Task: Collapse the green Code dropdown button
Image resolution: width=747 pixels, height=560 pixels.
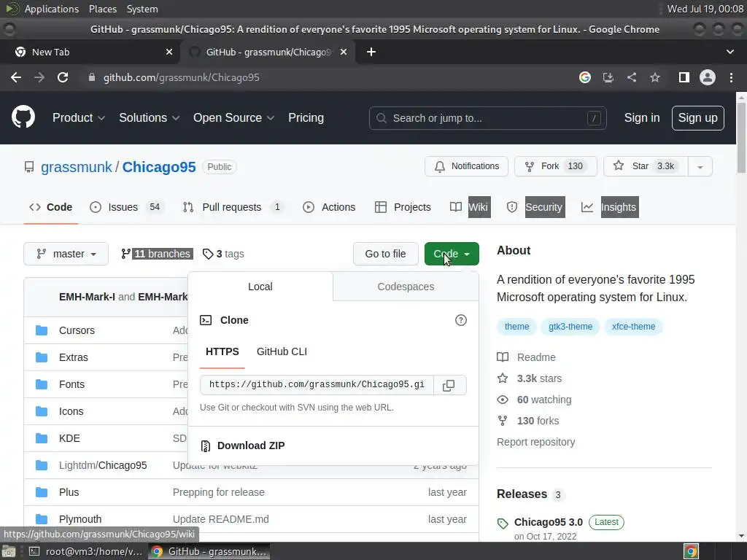Action: click(452, 254)
